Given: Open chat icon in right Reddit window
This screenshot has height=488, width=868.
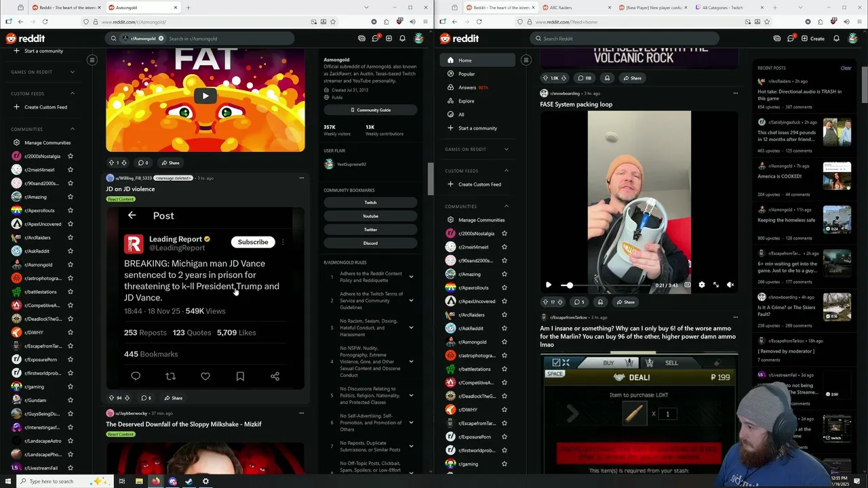Looking at the screenshot, I should tap(791, 39).
